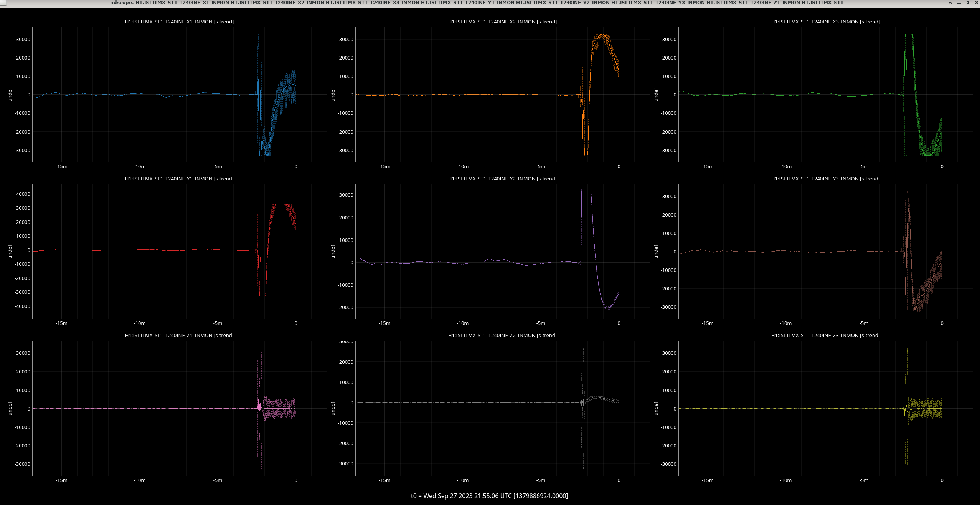The height and width of the screenshot is (505, 980).
Task: Click the undef y-axis label of Z3_INMON plot
Action: 656,408
